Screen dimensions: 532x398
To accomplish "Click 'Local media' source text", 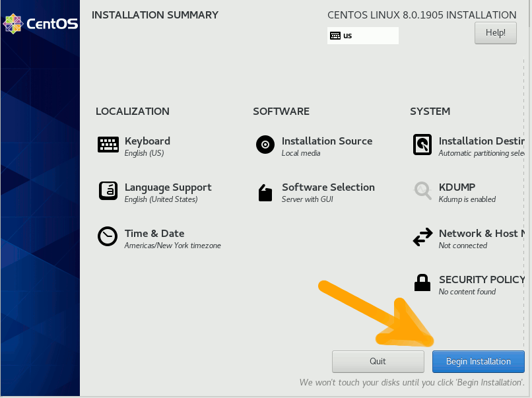I will tap(301, 153).
